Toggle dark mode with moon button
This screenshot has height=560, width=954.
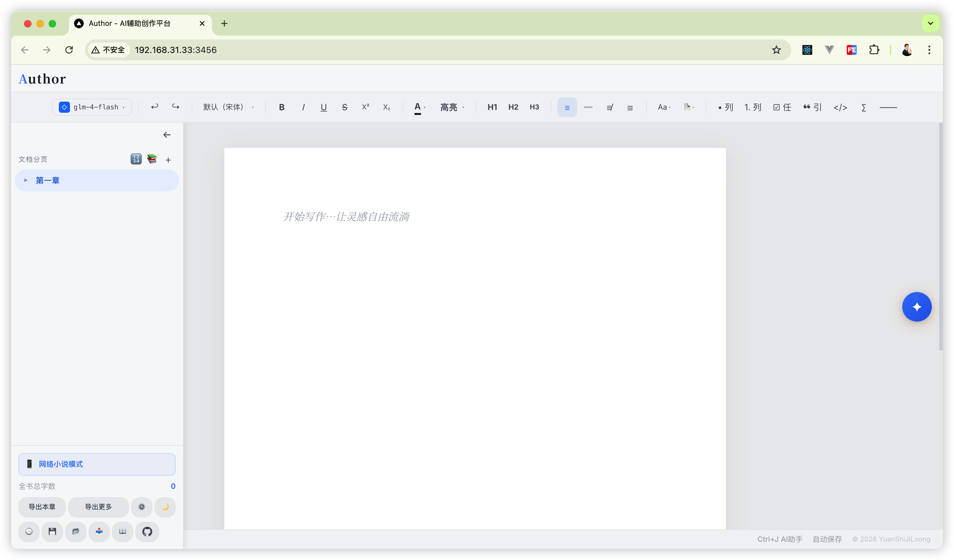click(x=165, y=507)
